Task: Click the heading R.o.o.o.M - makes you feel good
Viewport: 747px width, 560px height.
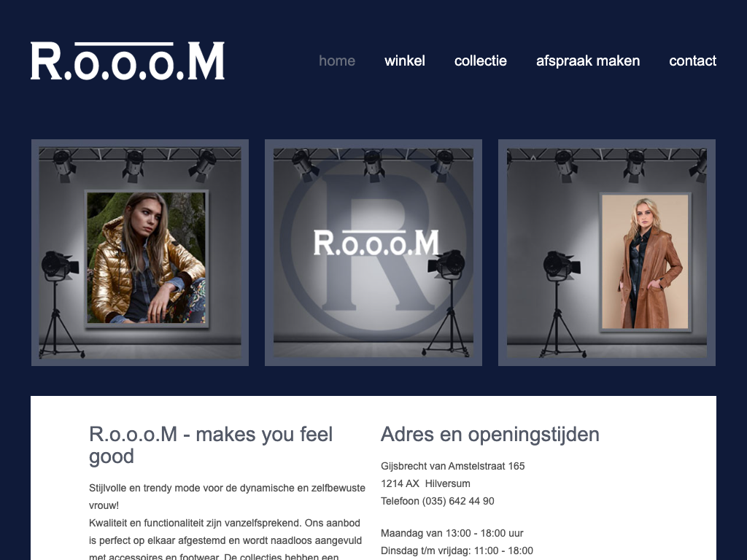Action: [x=211, y=445]
